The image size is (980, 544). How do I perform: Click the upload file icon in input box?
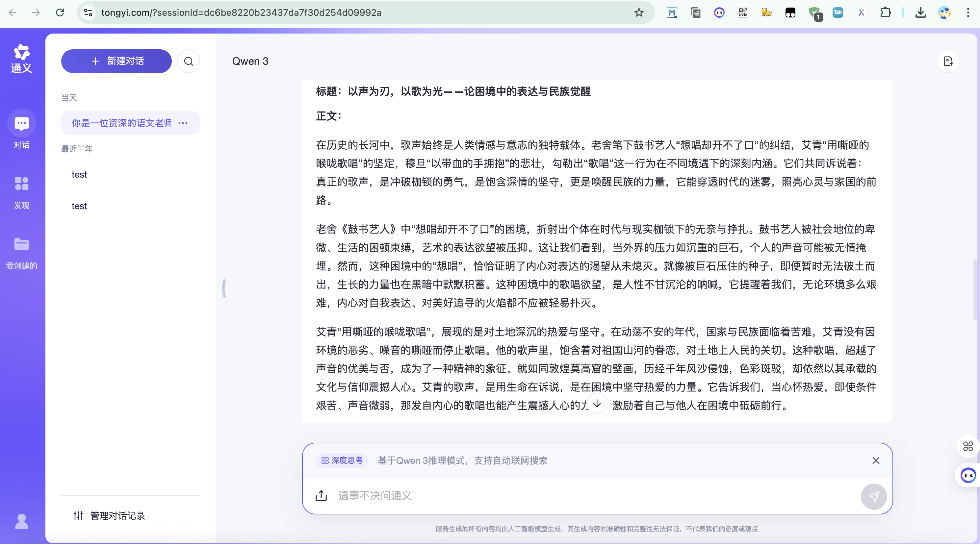pos(321,495)
